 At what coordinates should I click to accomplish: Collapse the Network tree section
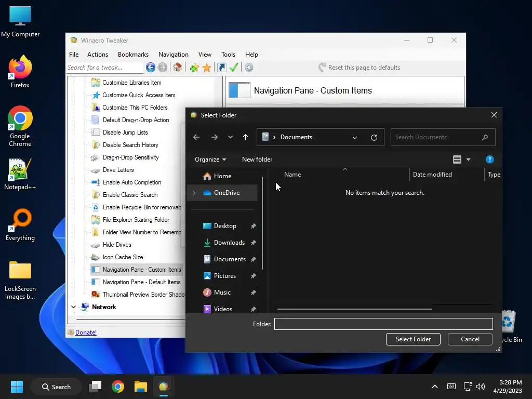click(x=73, y=307)
